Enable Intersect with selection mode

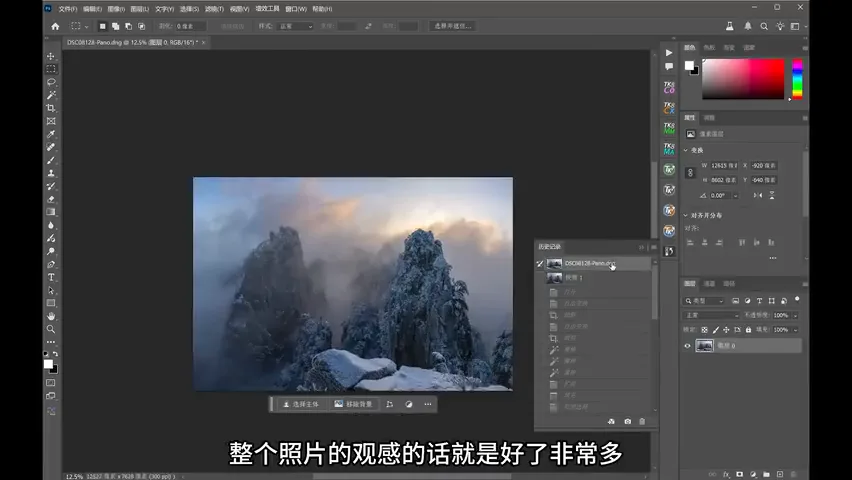pyautogui.click(x=141, y=26)
